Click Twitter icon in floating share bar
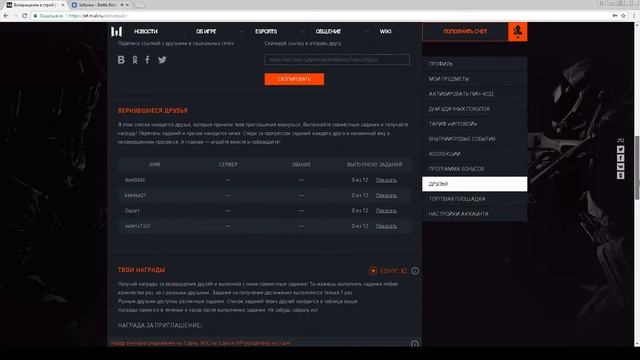The image size is (640, 360). tap(620, 149)
